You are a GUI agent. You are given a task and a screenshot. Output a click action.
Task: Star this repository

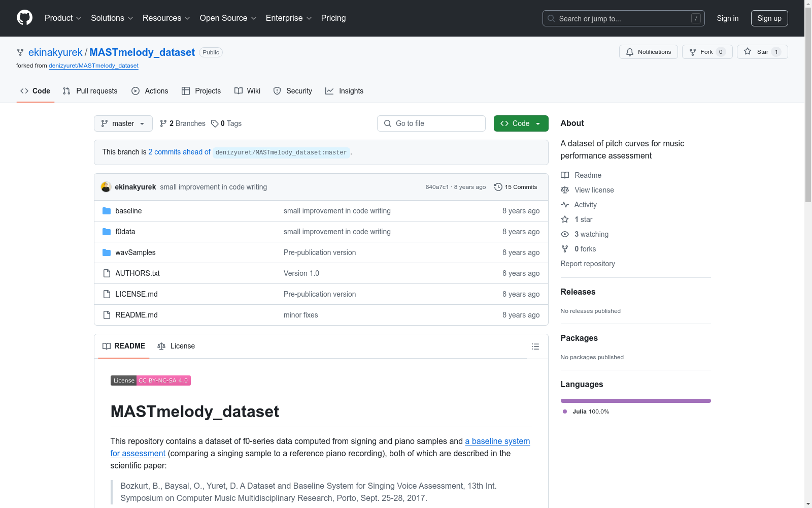point(762,52)
